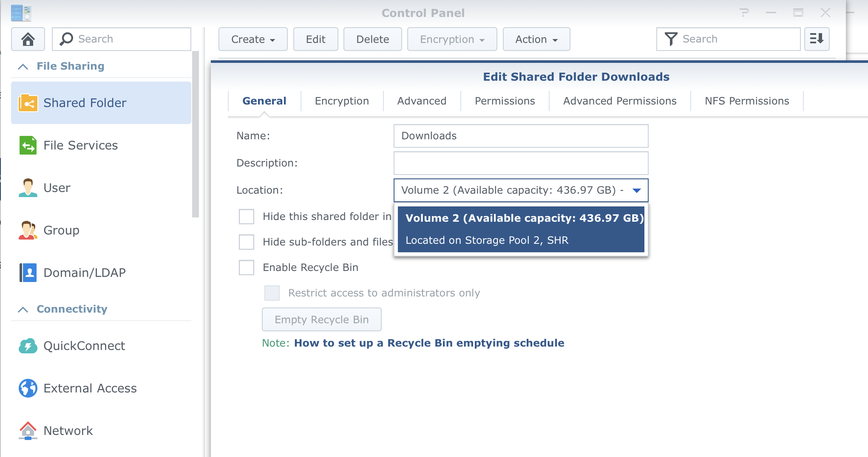868x457 pixels.
Task: Check Hide this shared folder checkbox
Action: pos(247,217)
